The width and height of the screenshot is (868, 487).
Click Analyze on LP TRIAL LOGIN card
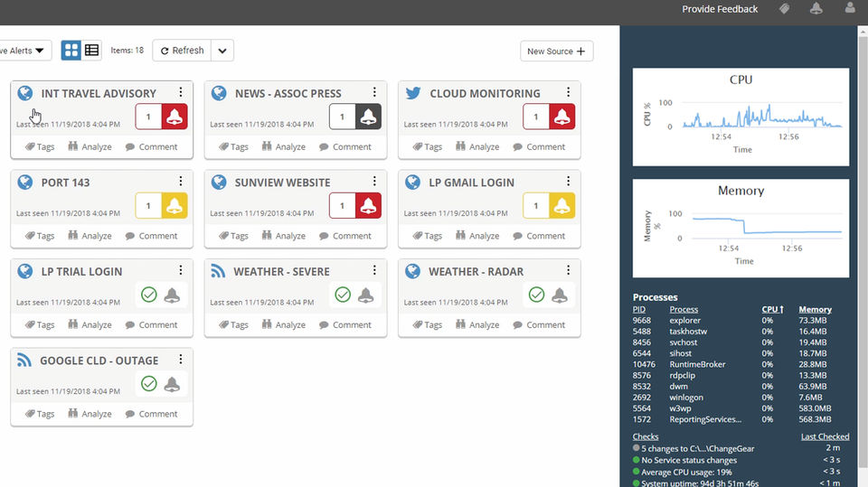[90, 325]
